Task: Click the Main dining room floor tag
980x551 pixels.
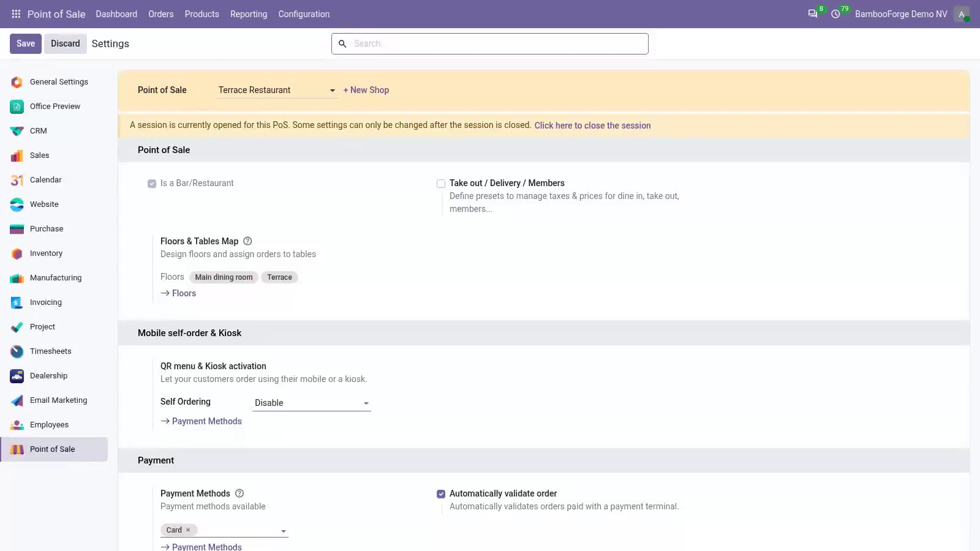Action: coord(224,277)
